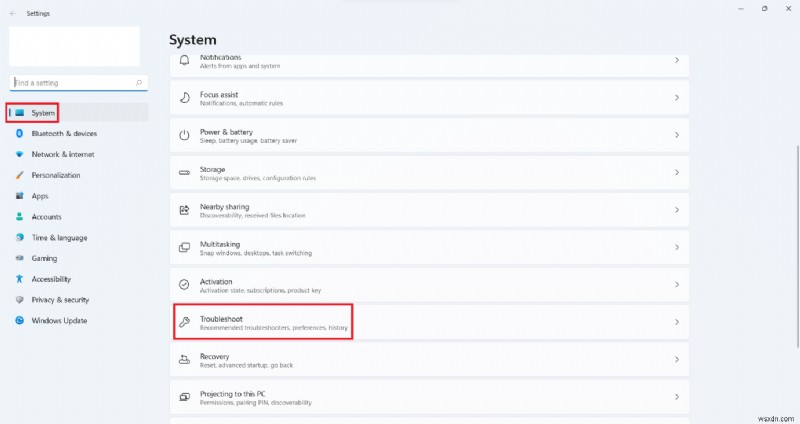800x424 pixels.
Task: Click the Power & battery power icon
Action: coord(184,135)
